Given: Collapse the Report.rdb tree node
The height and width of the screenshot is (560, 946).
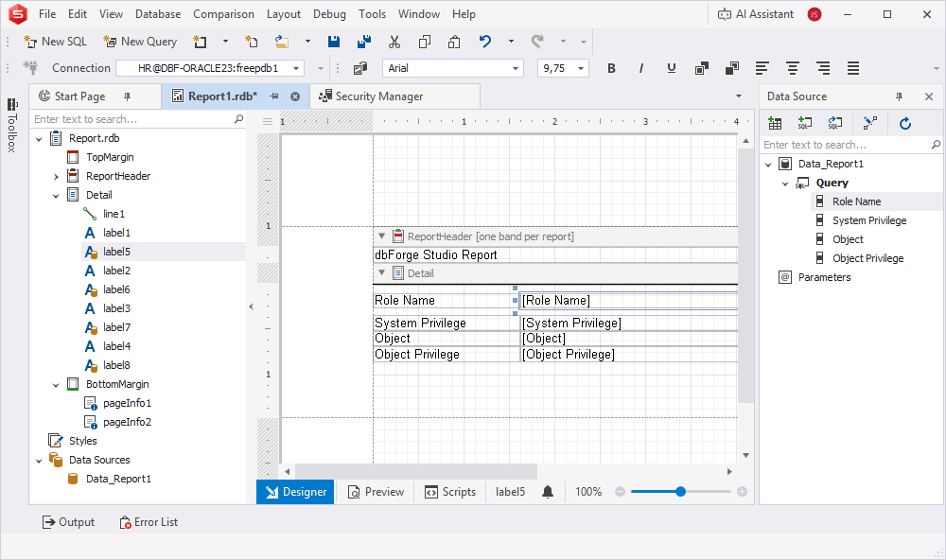Looking at the screenshot, I should [39, 139].
